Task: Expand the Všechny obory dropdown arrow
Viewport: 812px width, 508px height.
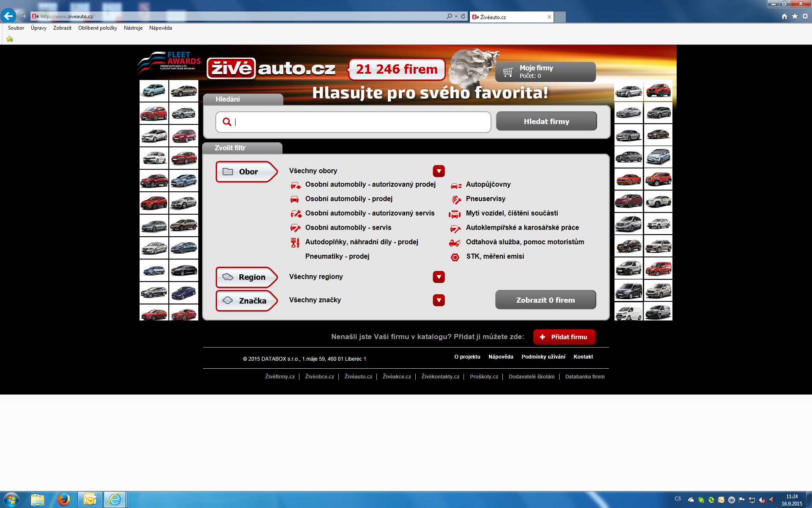Action: [x=439, y=171]
